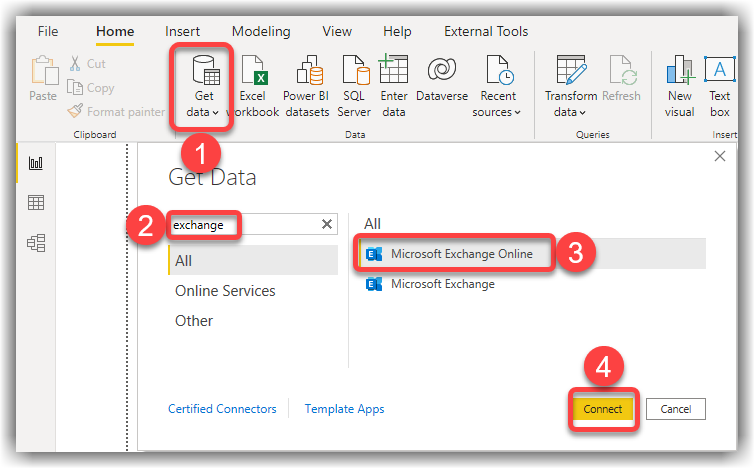Close the Get Data dialog
The height and width of the screenshot is (469, 755).
click(719, 156)
